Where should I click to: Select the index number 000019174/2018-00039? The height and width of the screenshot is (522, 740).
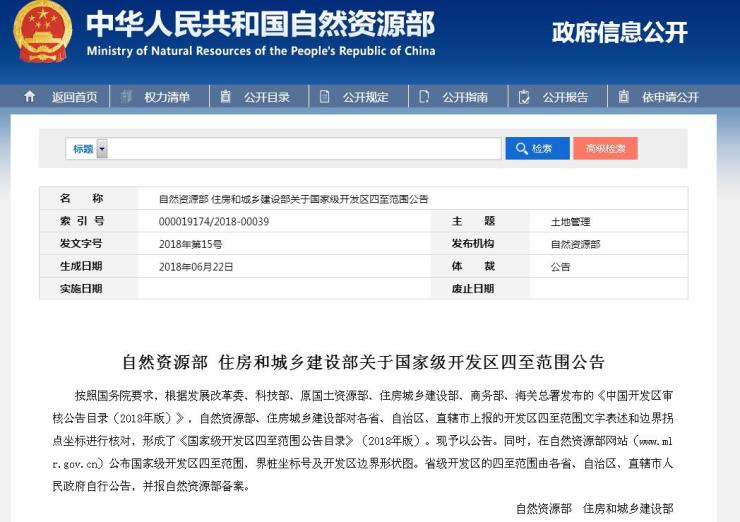[214, 221]
